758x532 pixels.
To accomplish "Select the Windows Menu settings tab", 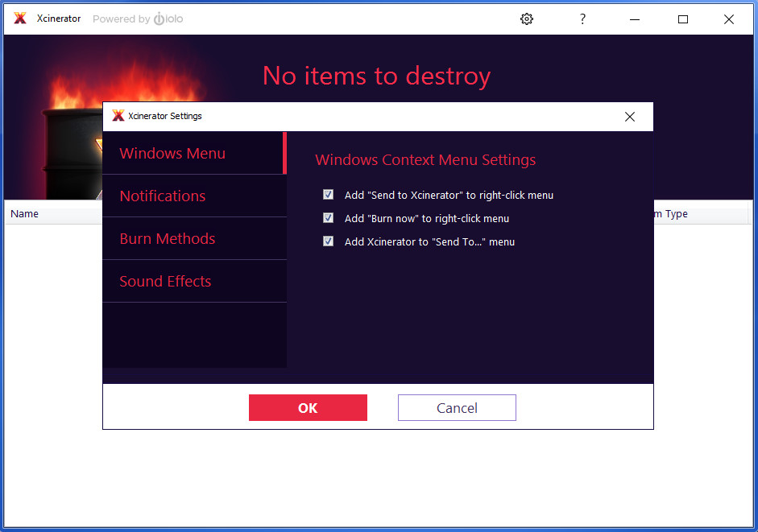I will pyautogui.click(x=172, y=153).
